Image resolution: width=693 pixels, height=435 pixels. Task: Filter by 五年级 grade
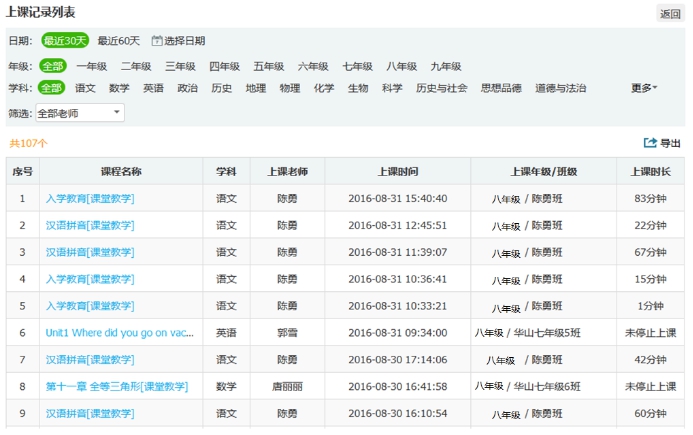pyautogui.click(x=269, y=66)
